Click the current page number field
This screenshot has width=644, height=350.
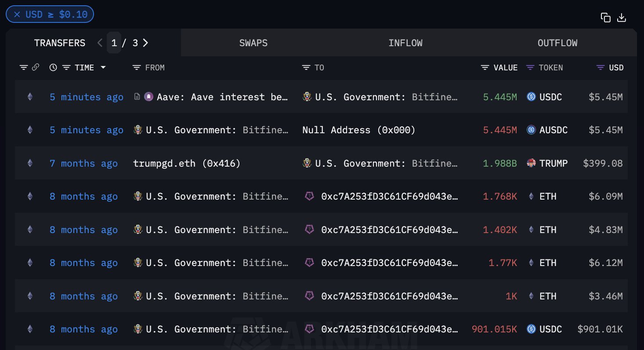click(114, 43)
